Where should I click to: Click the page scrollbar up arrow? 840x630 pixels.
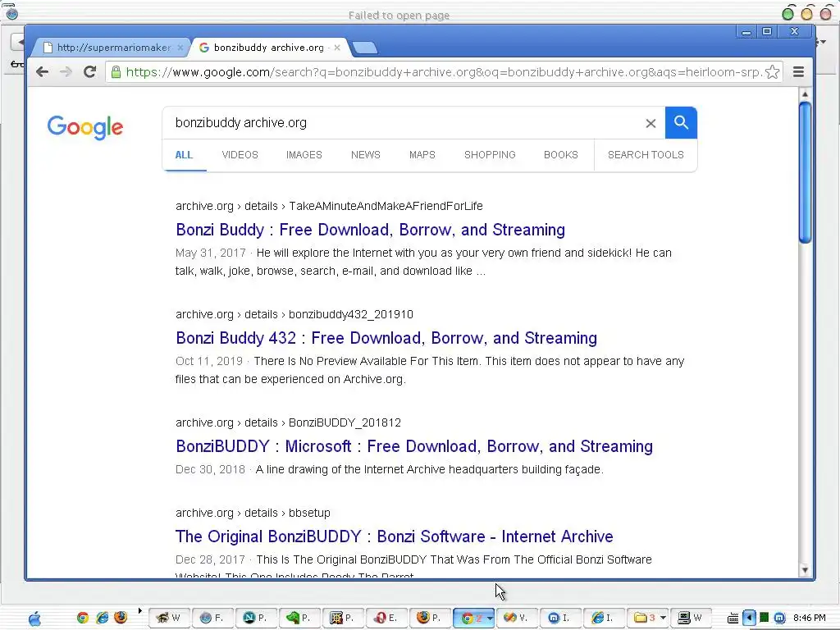tap(805, 94)
